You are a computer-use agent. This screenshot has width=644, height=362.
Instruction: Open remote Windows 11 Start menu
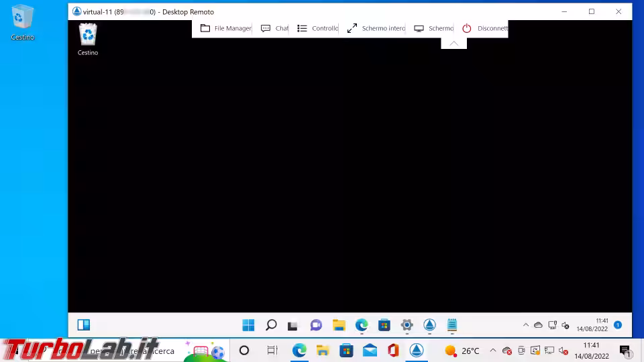pyautogui.click(x=248, y=325)
